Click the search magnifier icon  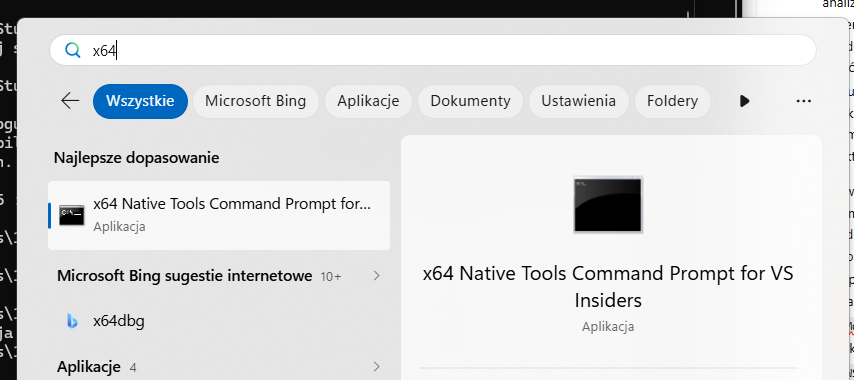coord(73,50)
